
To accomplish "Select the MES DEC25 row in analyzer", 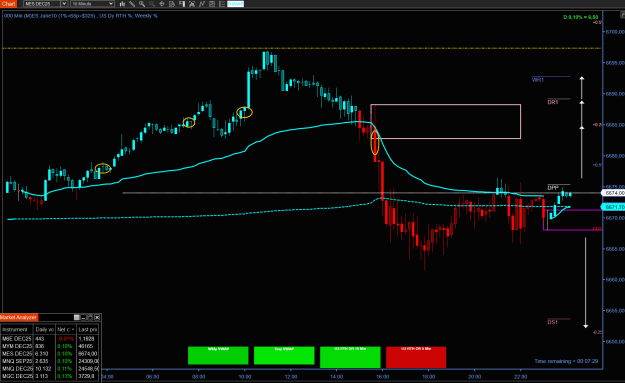I will (50, 354).
